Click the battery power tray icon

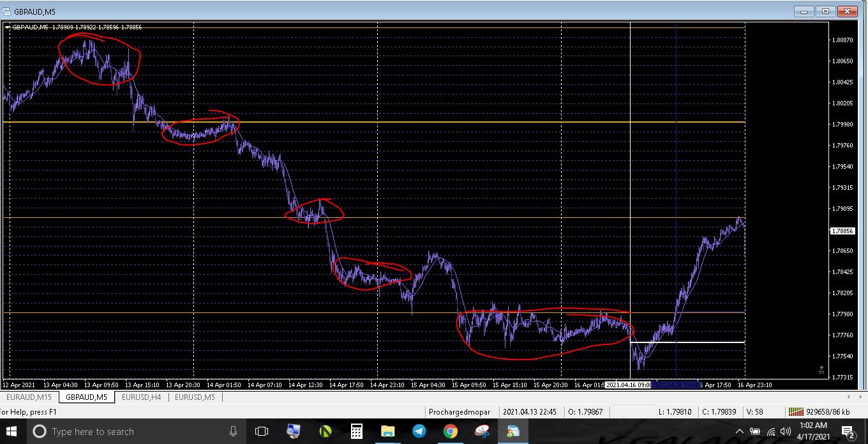pos(755,432)
